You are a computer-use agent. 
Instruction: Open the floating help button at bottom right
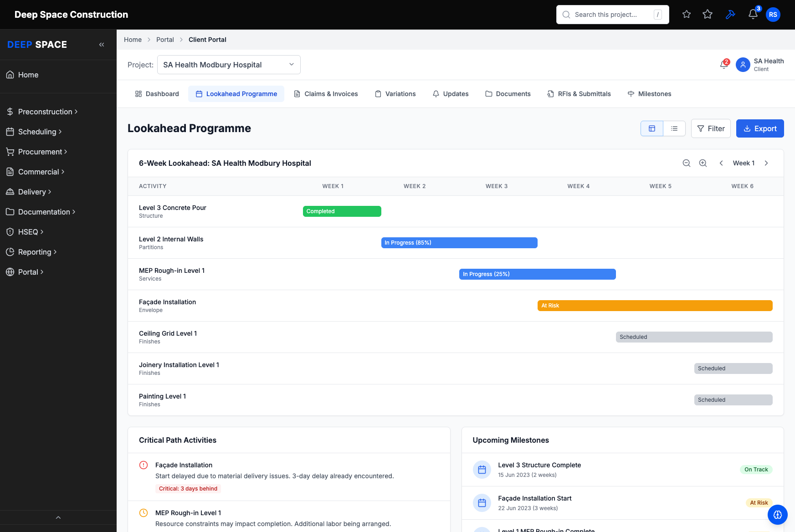(778, 515)
